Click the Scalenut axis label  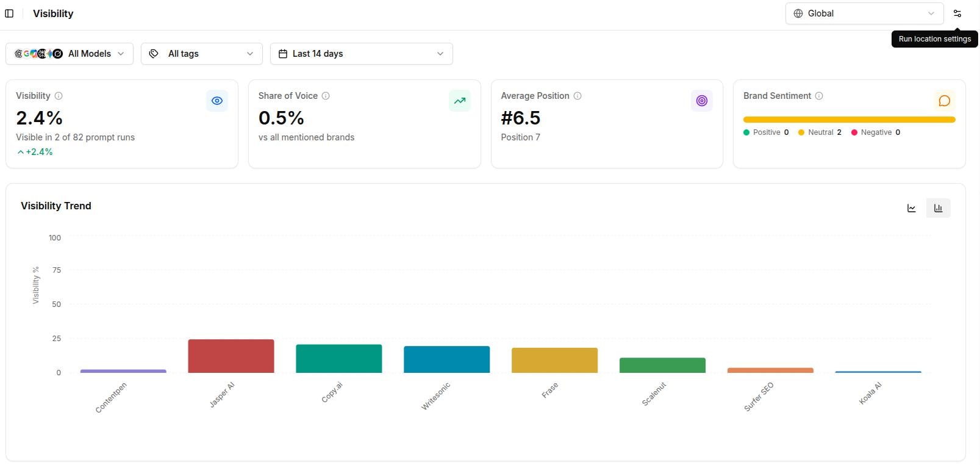click(x=654, y=394)
